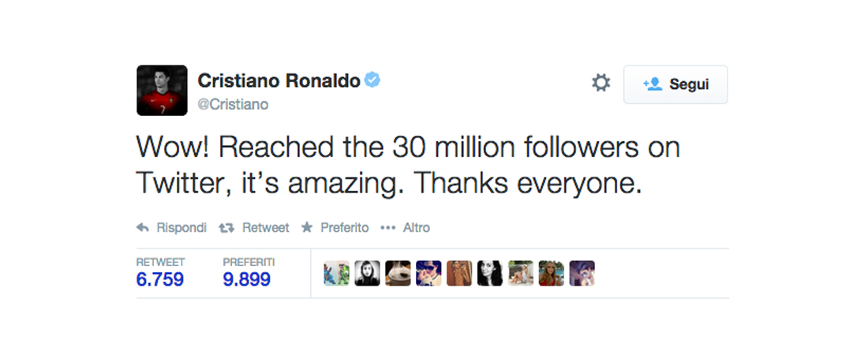Click the retweet arrows icon
Screen dimensions: 868x355
[x=226, y=228]
